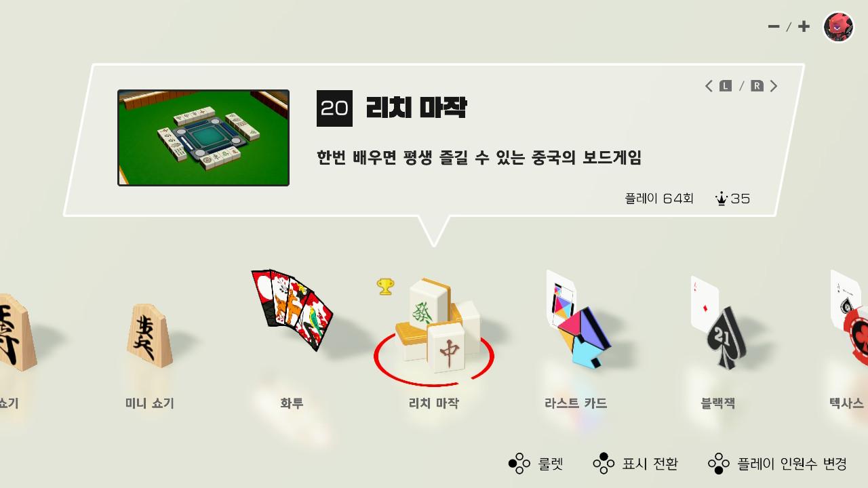
Task: Click the 리치 마작 label under the tiles
Action: 434,403
